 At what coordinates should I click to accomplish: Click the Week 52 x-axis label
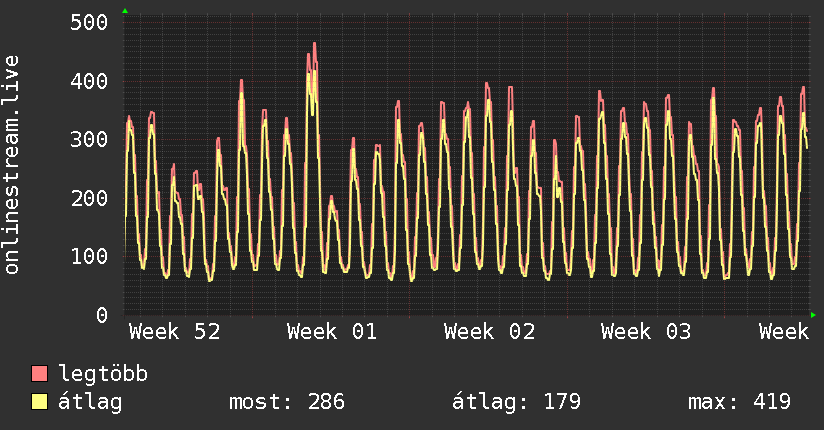(x=174, y=332)
